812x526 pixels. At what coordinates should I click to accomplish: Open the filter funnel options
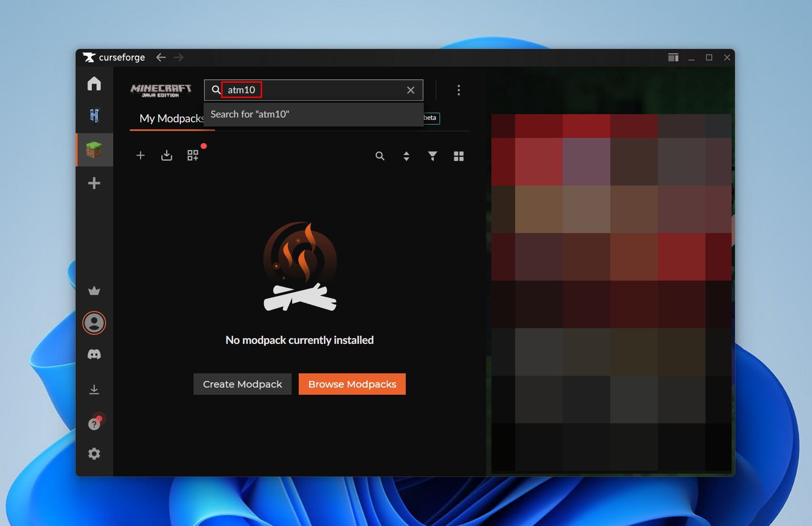(x=432, y=156)
